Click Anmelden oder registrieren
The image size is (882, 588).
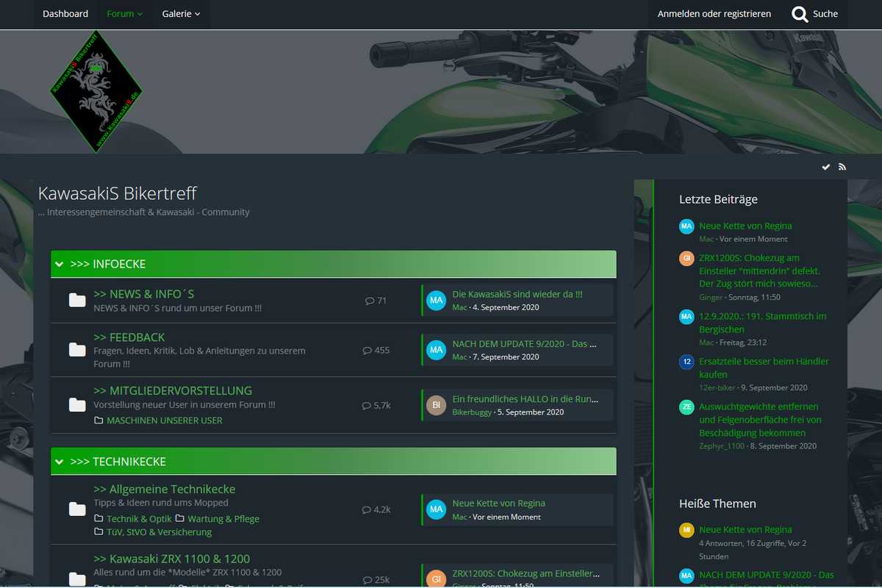click(714, 14)
